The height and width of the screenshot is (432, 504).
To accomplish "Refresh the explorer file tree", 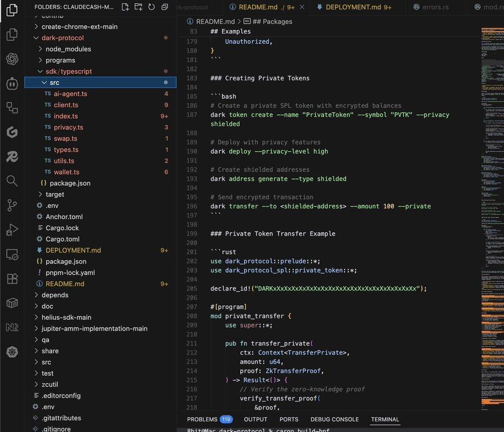I will (x=151, y=7).
